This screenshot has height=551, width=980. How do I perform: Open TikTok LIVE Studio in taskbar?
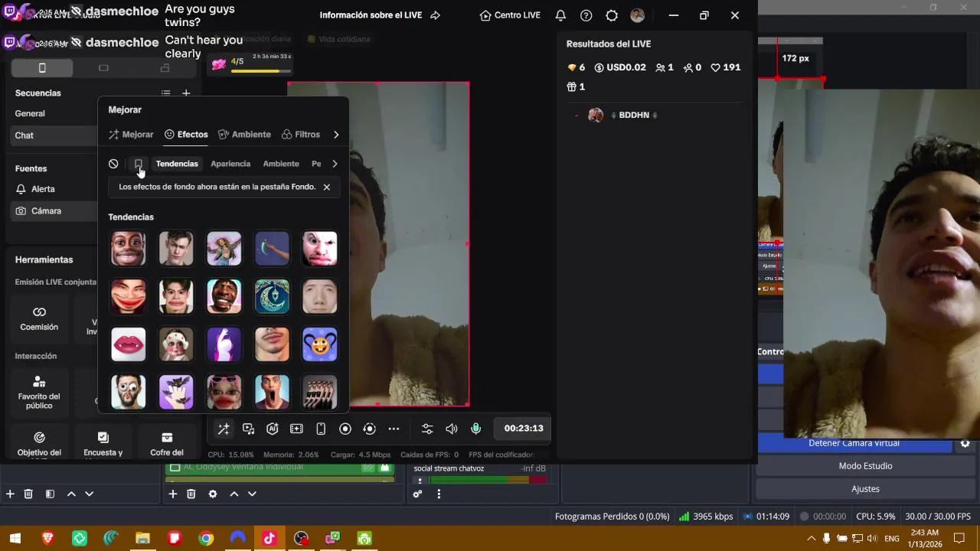click(x=269, y=539)
